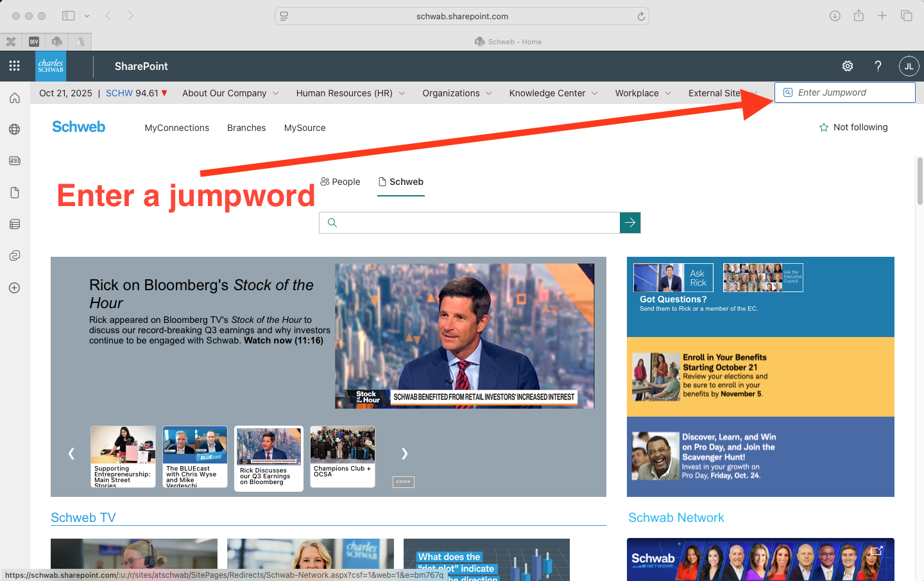Pause the carousel with the pause button

point(403,481)
